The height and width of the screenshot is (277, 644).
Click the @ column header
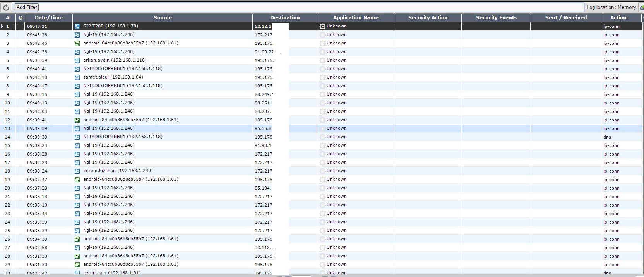coord(20,18)
